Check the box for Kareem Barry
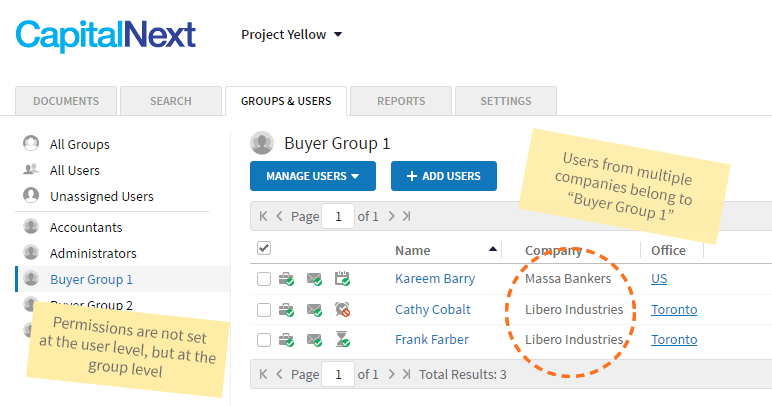This screenshot has height=406, width=772. 264,279
